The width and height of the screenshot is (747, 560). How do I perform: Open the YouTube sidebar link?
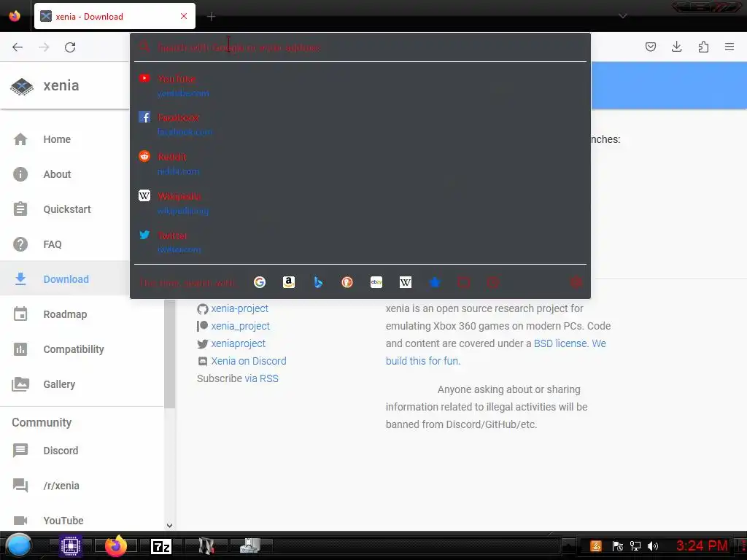point(63,521)
